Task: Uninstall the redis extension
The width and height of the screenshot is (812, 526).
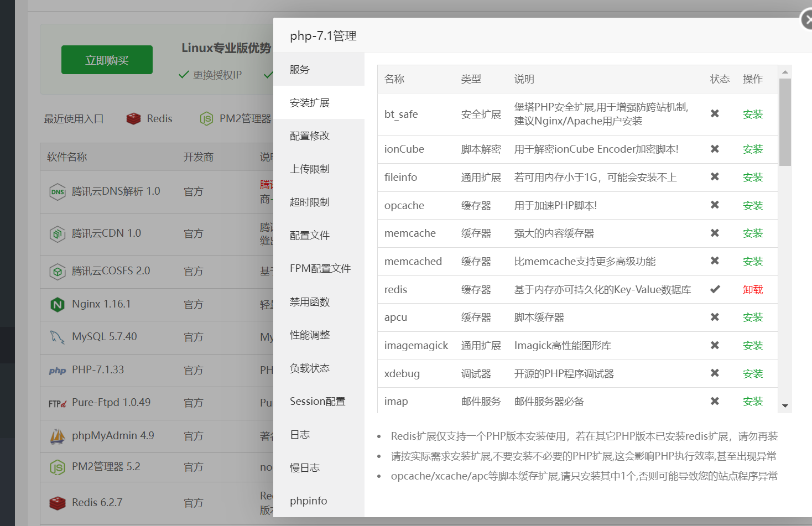Action: point(752,289)
